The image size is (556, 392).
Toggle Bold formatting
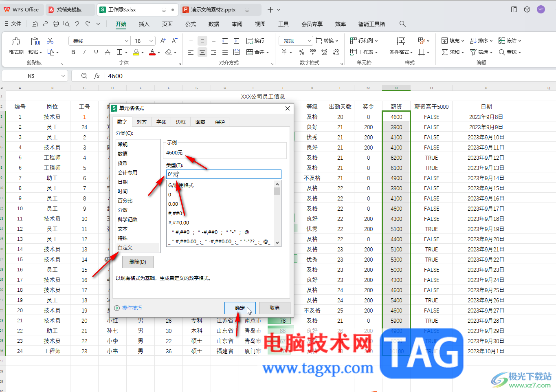[73, 52]
